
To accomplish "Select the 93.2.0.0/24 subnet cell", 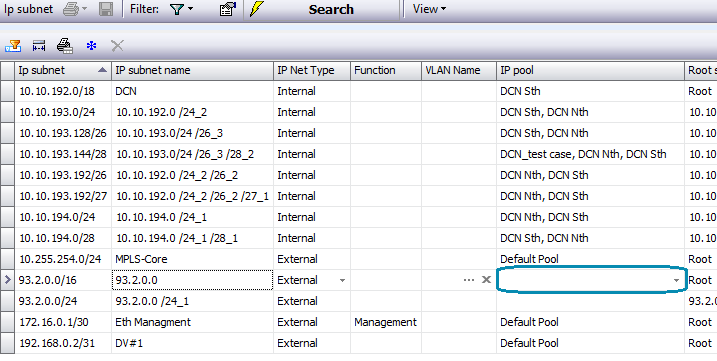I will point(63,301).
